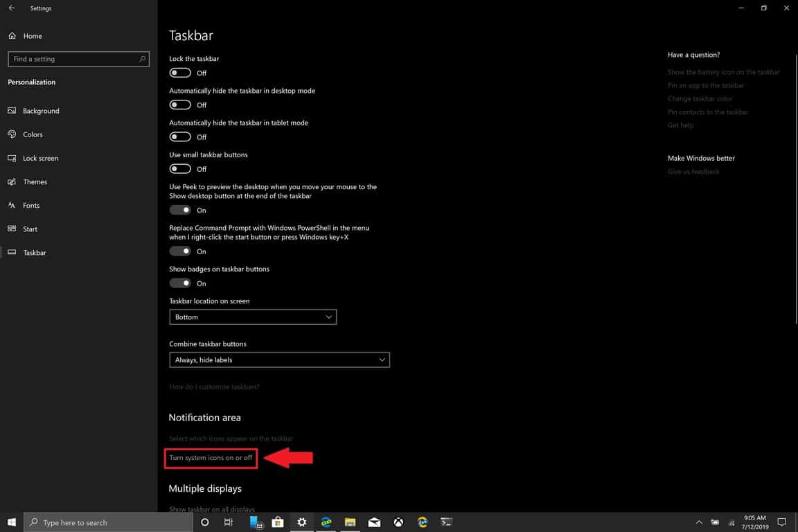Open Home via the house icon
Image resolution: width=798 pixels, height=532 pixels.
[12, 36]
